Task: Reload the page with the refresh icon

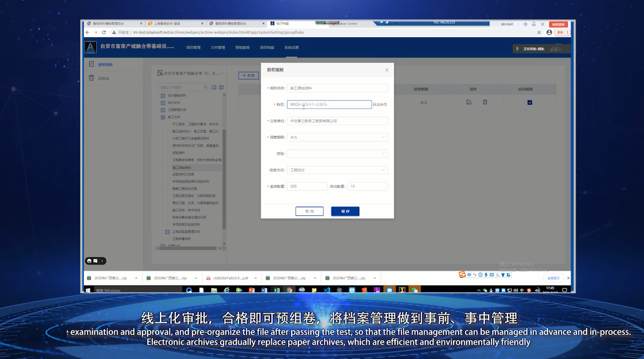Action: [x=105, y=32]
